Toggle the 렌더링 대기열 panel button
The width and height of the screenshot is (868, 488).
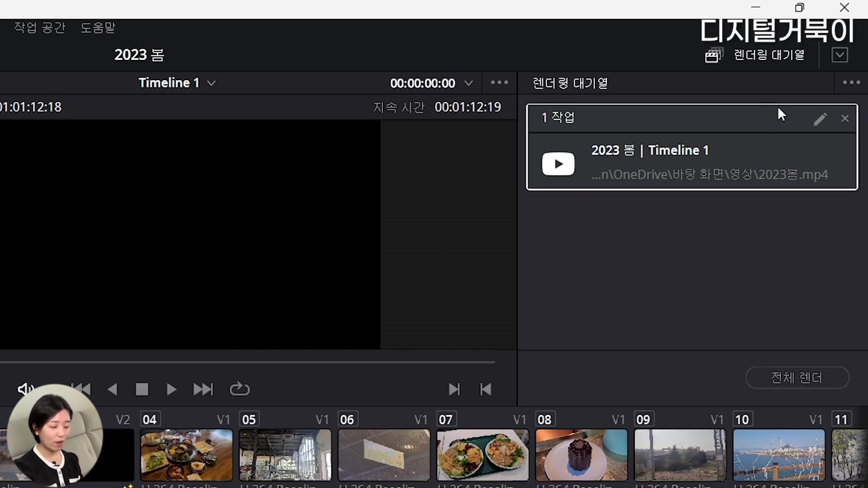coord(756,55)
